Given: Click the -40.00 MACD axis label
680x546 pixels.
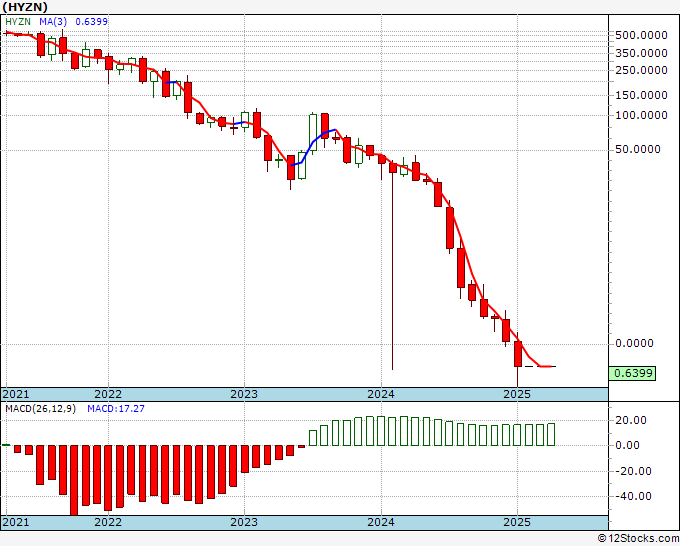Looking at the screenshot, I should click(631, 496).
